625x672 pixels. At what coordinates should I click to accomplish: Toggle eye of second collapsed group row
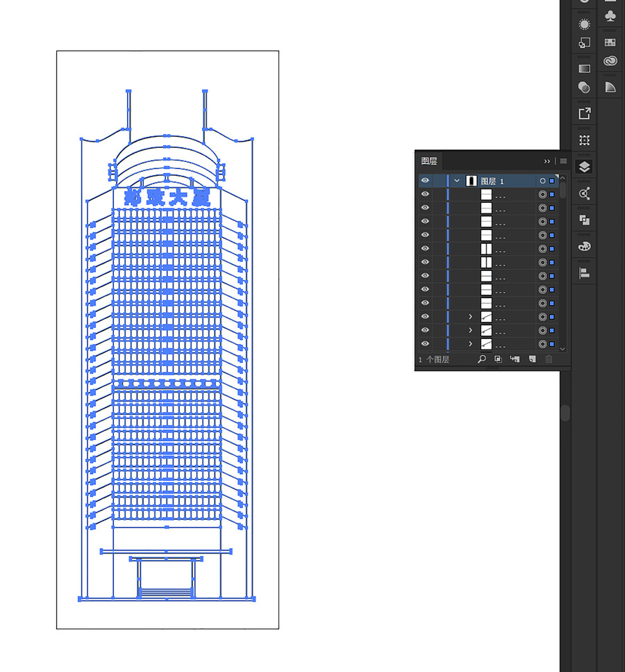pos(425,330)
